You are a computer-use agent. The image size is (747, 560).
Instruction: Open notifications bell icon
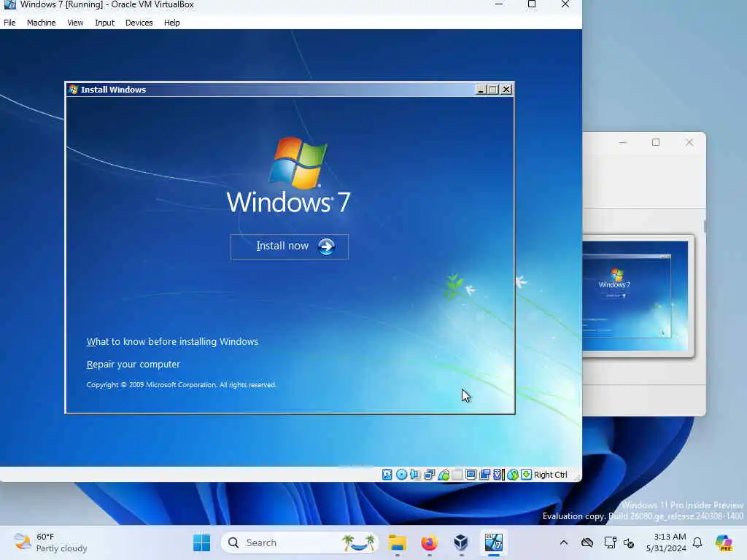tap(697, 542)
